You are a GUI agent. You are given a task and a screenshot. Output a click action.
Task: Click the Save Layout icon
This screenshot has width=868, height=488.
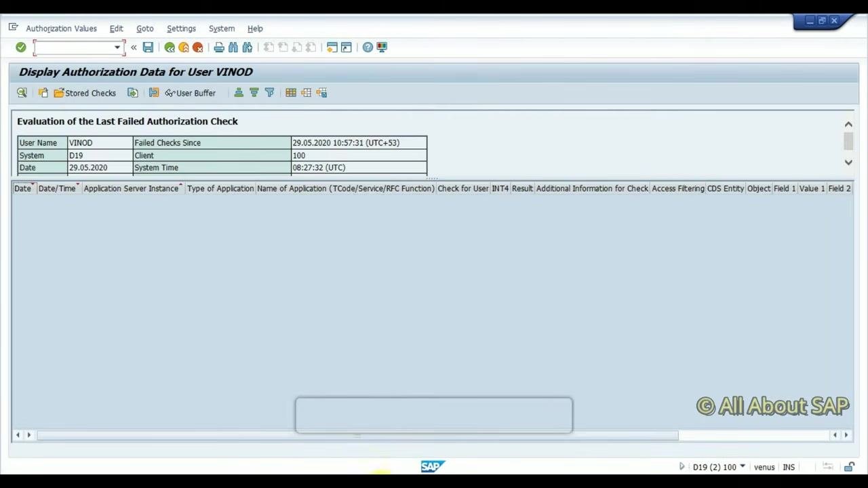click(321, 93)
